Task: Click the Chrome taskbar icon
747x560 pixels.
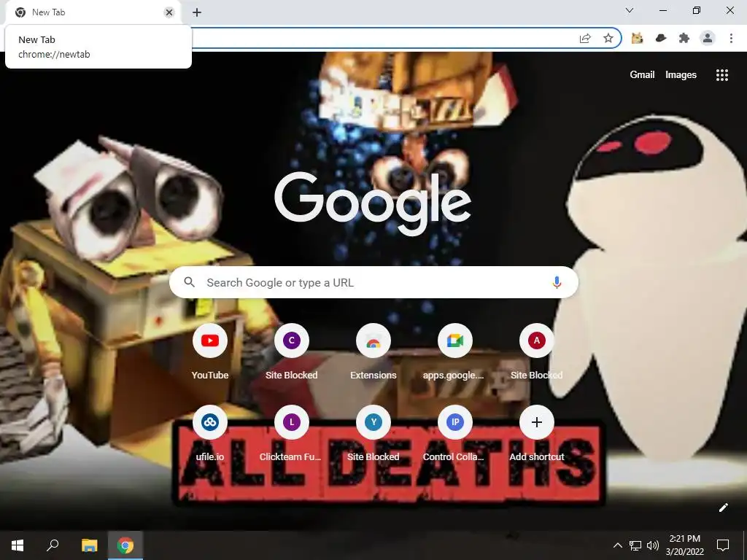Action: pos(125,545)
